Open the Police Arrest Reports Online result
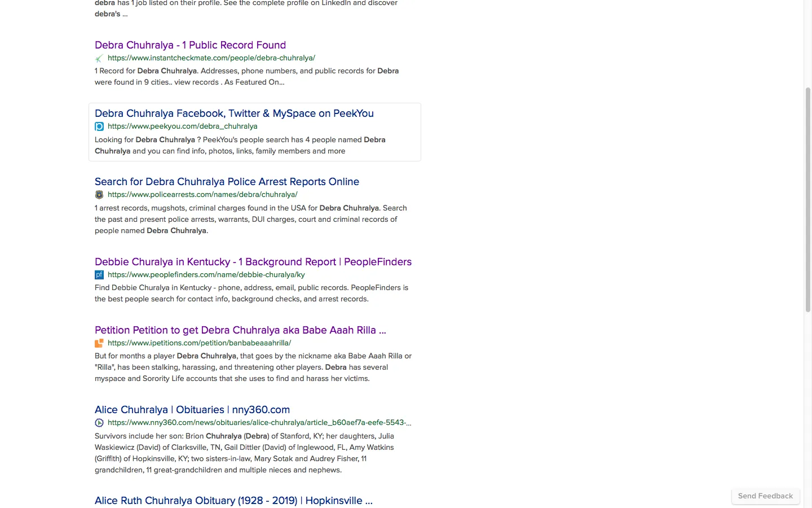Screen dimensions: 812x508 point(227,182)
